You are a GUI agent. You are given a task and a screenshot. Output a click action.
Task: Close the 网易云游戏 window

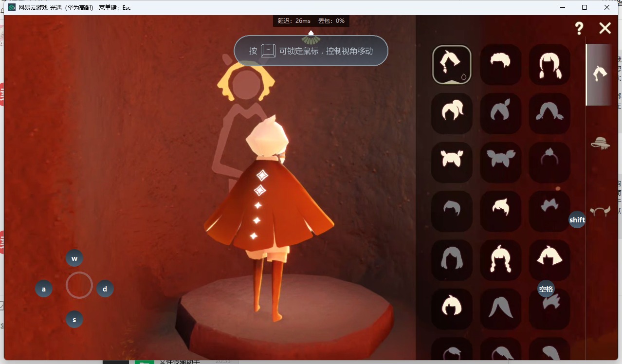click(607, 7)
